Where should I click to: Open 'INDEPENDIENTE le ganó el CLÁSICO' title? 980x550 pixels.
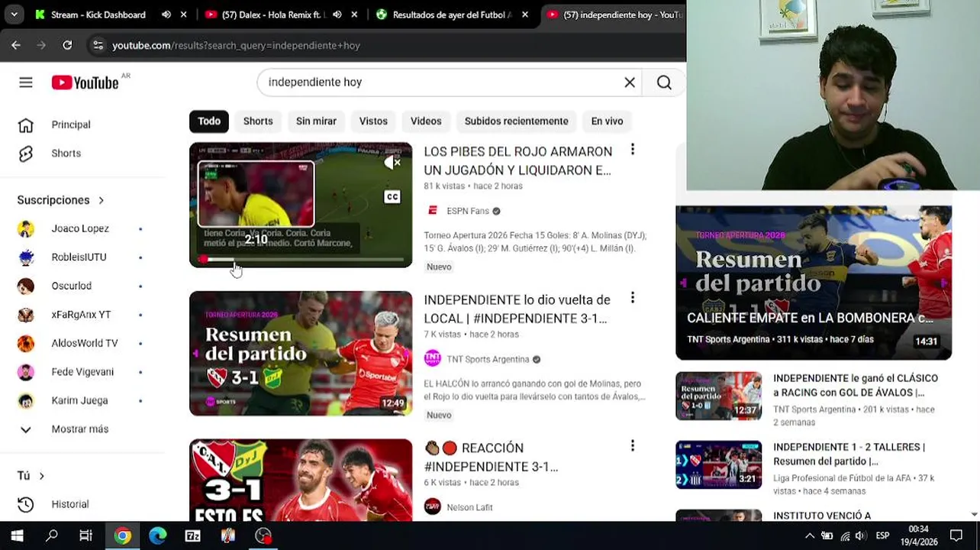856,385
